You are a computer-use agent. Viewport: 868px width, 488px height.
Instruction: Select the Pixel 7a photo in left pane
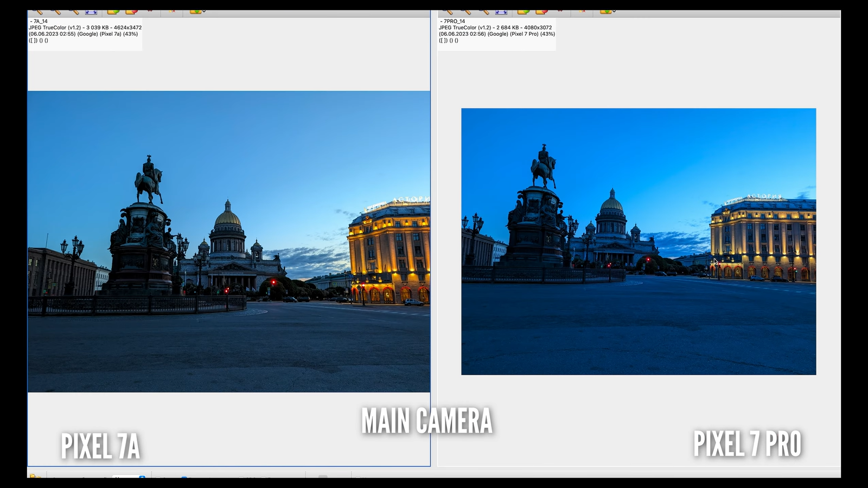point(228,241)
